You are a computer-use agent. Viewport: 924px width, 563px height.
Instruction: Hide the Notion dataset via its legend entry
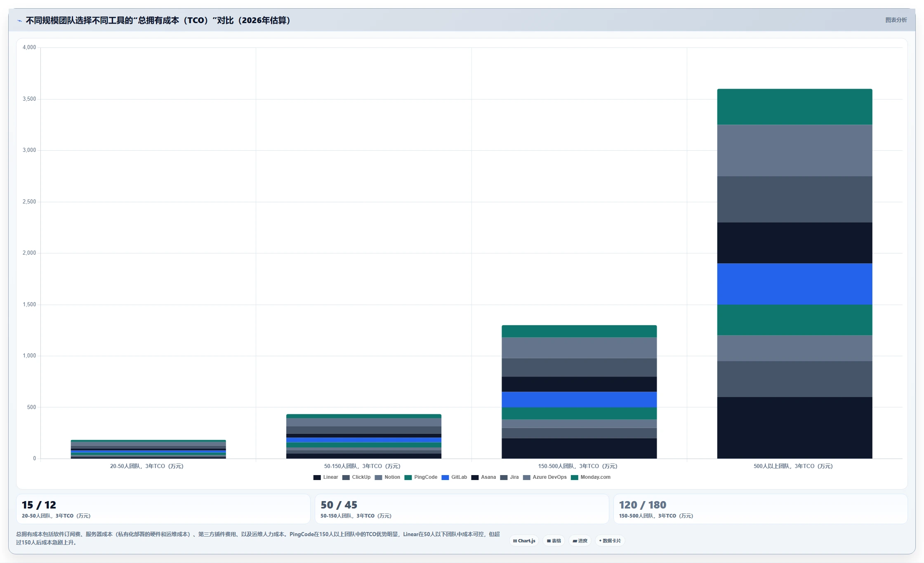pos(387,477)
